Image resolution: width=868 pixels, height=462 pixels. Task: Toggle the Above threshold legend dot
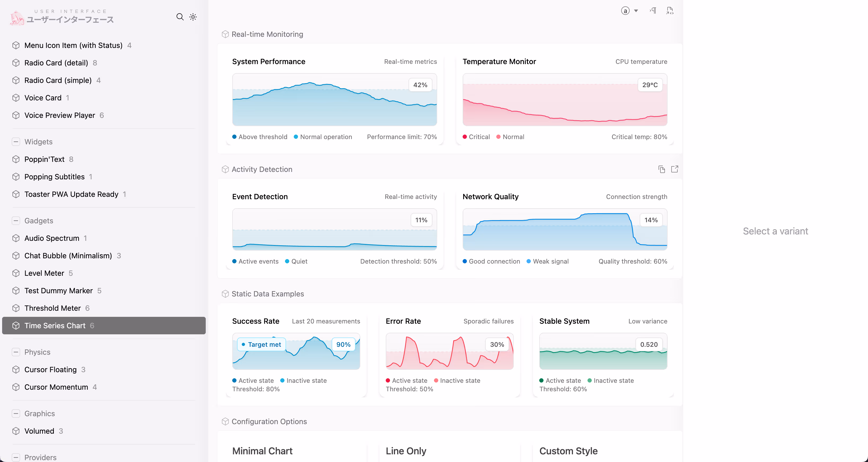(234, 137)
